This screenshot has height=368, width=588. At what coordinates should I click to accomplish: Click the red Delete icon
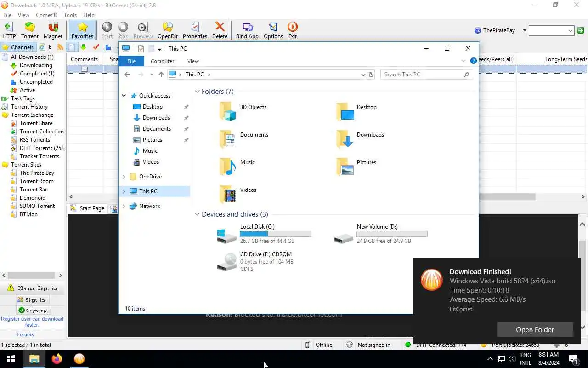tap(220, 30)
